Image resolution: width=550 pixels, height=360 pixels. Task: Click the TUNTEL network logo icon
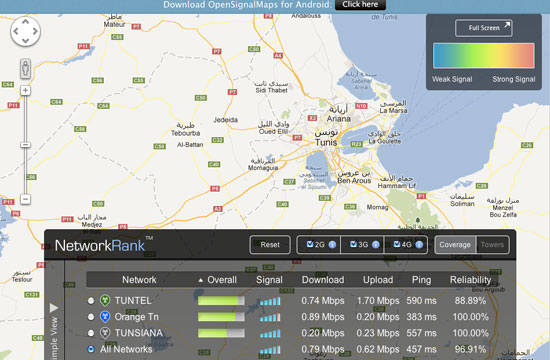[x=105, y=300]
